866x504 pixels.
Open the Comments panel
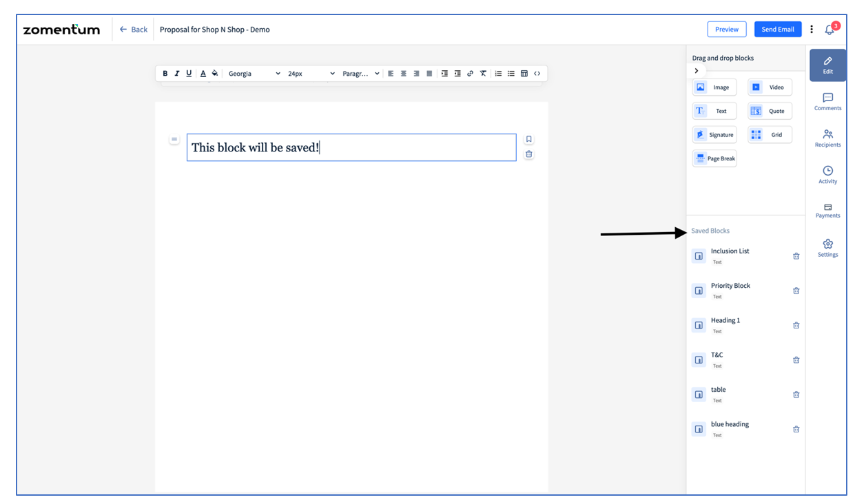(827, 101)
